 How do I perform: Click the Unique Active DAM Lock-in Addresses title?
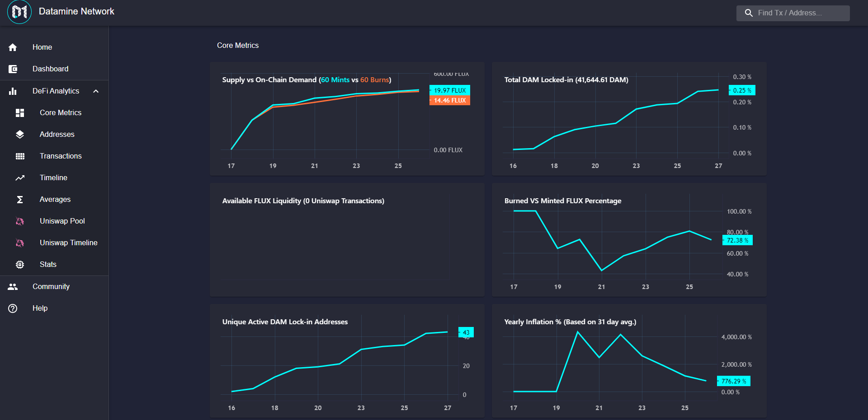pos(285,322)
